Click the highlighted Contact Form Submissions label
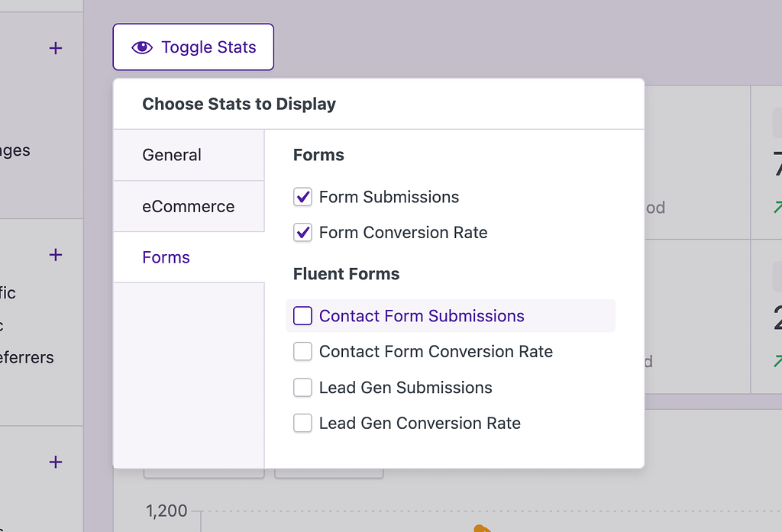 tap(421, 315)
